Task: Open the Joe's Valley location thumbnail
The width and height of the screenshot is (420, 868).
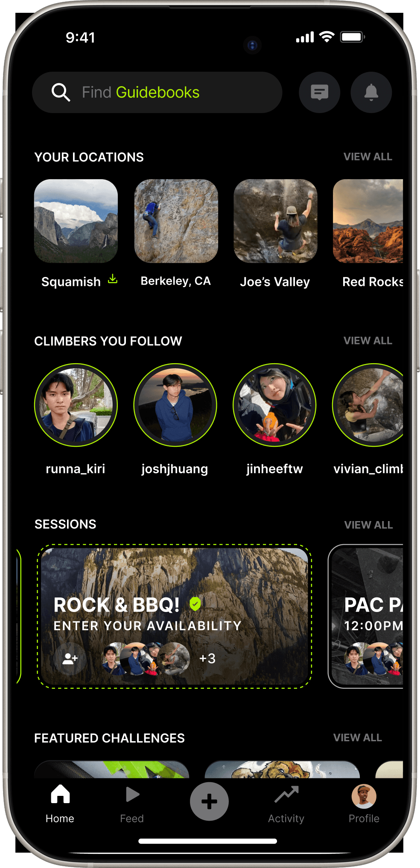Action: pos(275,221)
